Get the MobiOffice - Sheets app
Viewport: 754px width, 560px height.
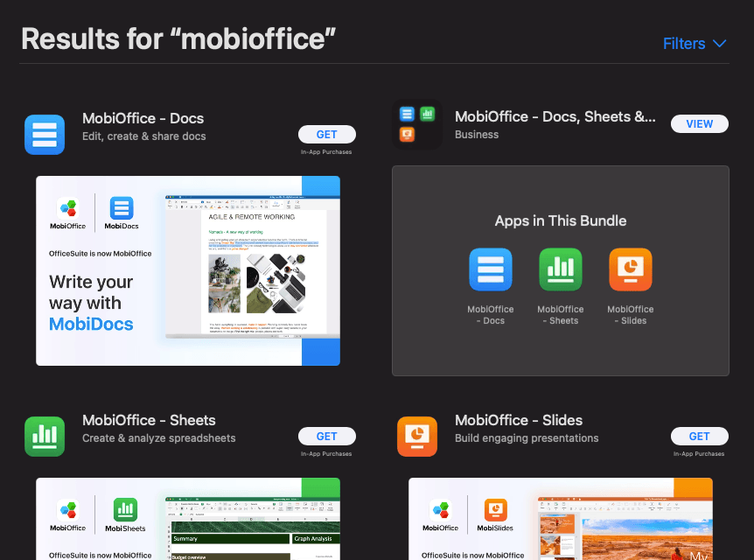327,437
